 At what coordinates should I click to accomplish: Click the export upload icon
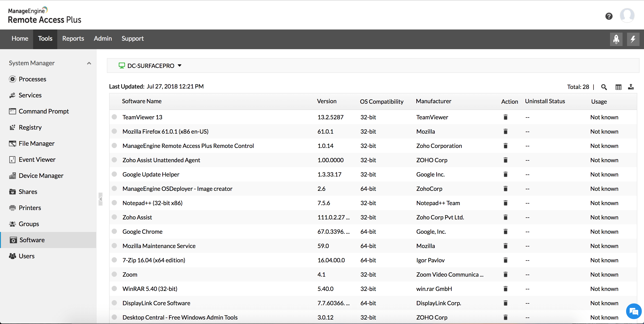point(631,87)
